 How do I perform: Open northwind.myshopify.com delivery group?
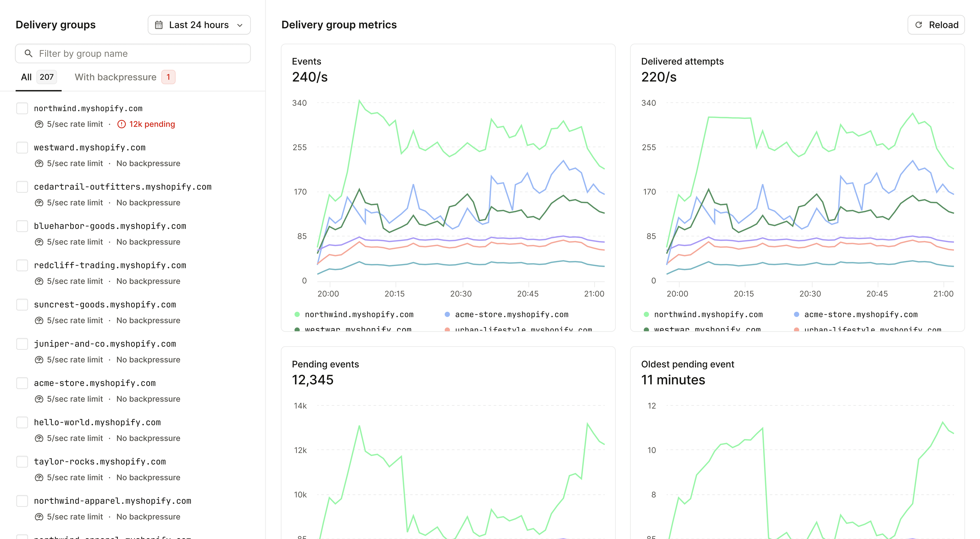88,108
